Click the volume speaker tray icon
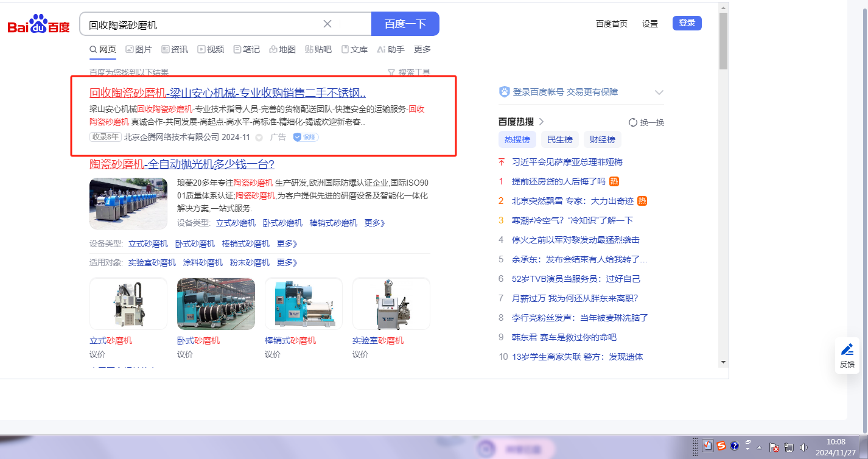The image size is (868, 459). point(804,447)
